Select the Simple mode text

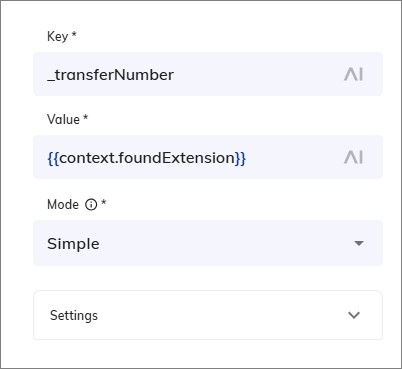tap(73, 244)
